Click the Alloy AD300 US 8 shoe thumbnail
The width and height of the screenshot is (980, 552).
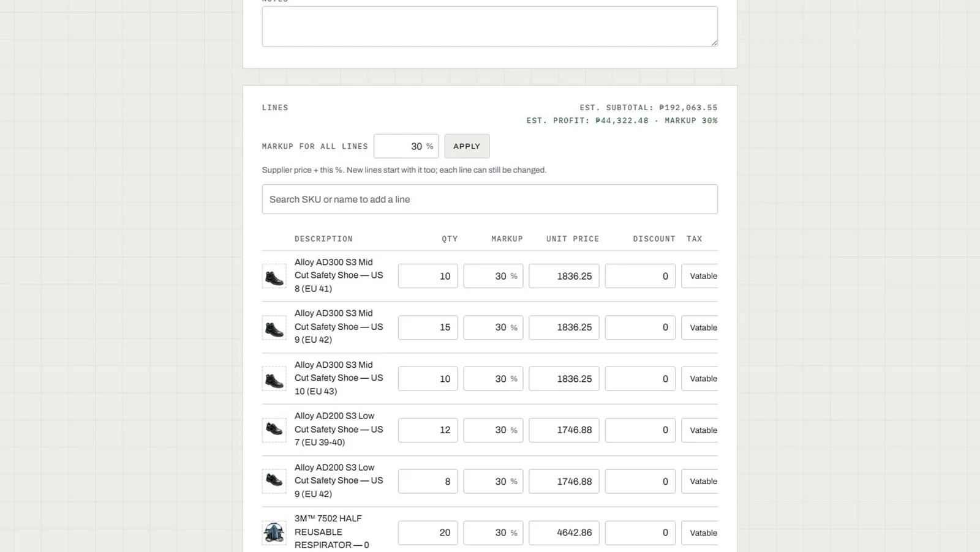pos(274,276)
